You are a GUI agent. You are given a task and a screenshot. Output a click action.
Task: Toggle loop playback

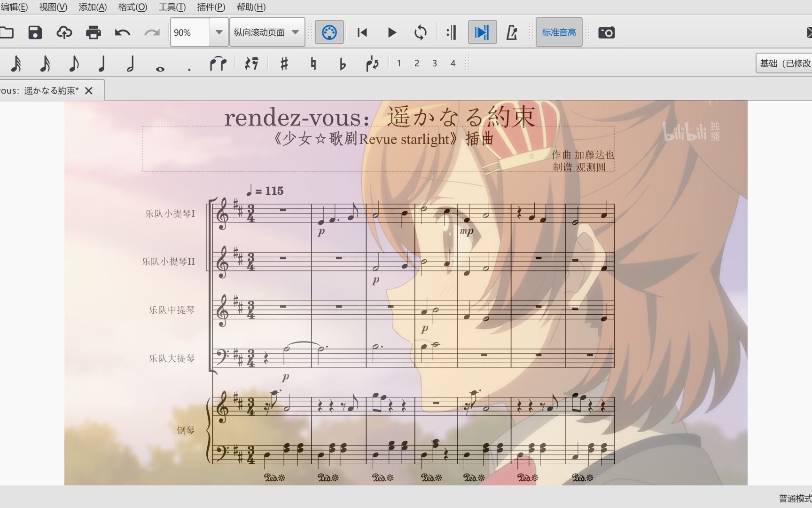pyautogui.click(x=421, y=32)
